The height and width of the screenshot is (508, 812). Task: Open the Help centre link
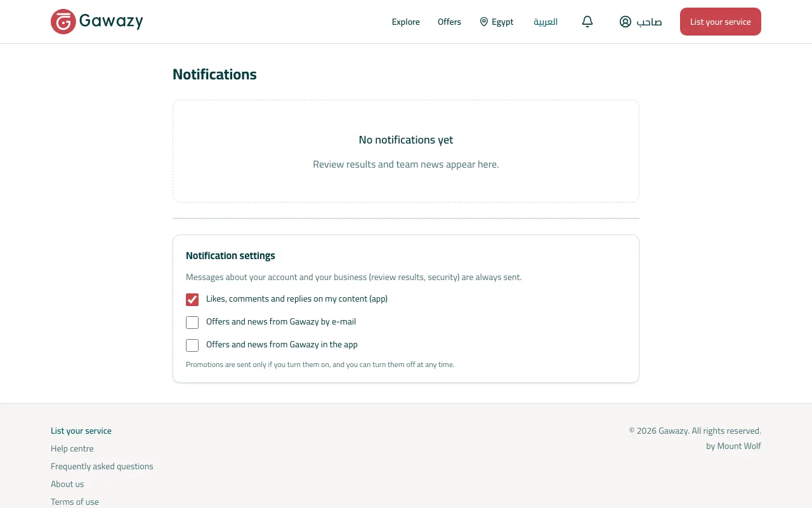click(72, 448)
